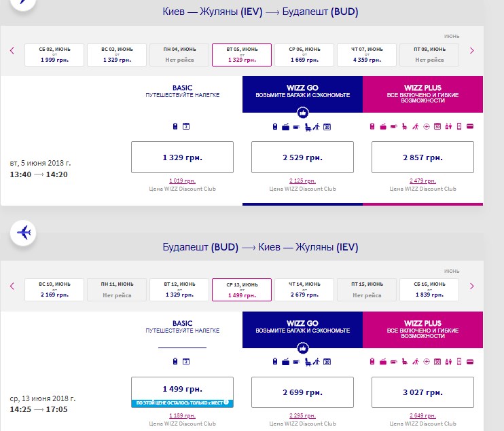Click the info icon on the seats-left banner
The image size is (504, 431).
point(226,403)
